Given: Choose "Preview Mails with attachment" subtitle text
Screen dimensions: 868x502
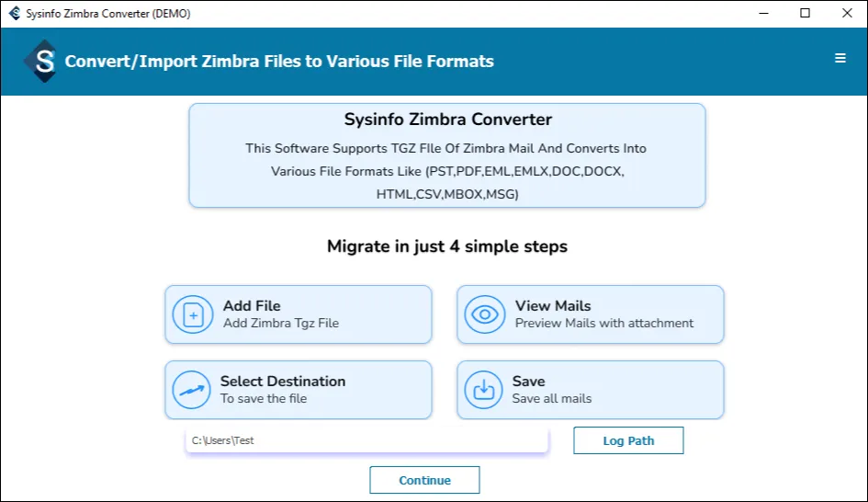Looking at the screenshot, I should pos(604,324).
